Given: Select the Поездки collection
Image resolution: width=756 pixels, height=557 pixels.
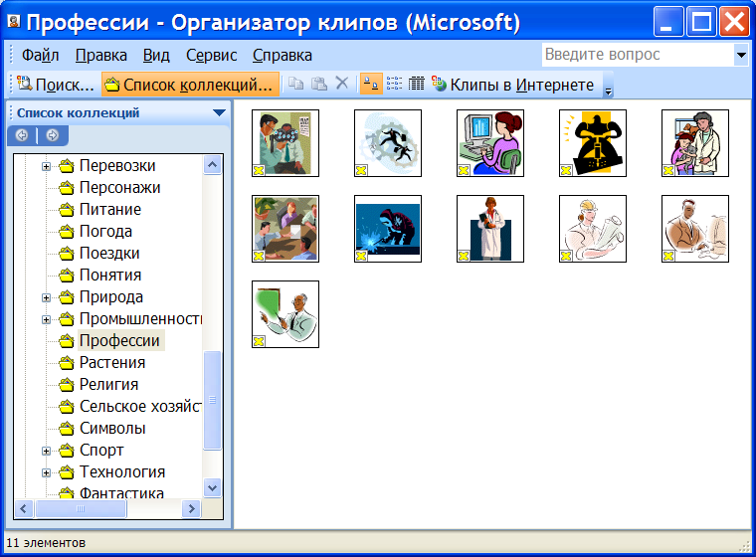Looking at the screenshot, I should [x=109, y=254].
